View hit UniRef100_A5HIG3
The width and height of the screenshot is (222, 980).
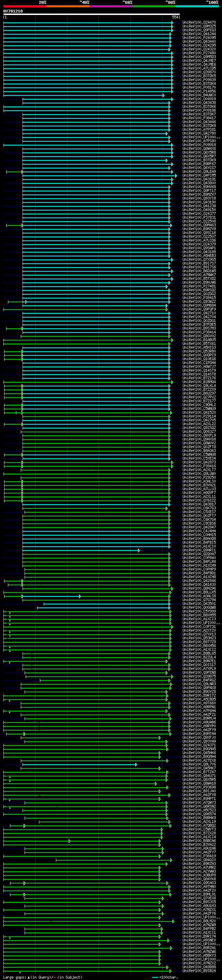199,348
